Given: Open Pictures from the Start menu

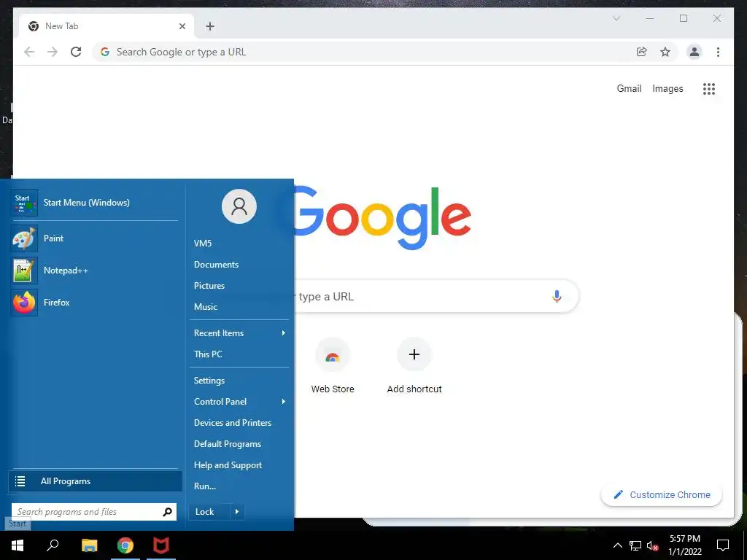Looking at the screenshot, I should [209, 286].
